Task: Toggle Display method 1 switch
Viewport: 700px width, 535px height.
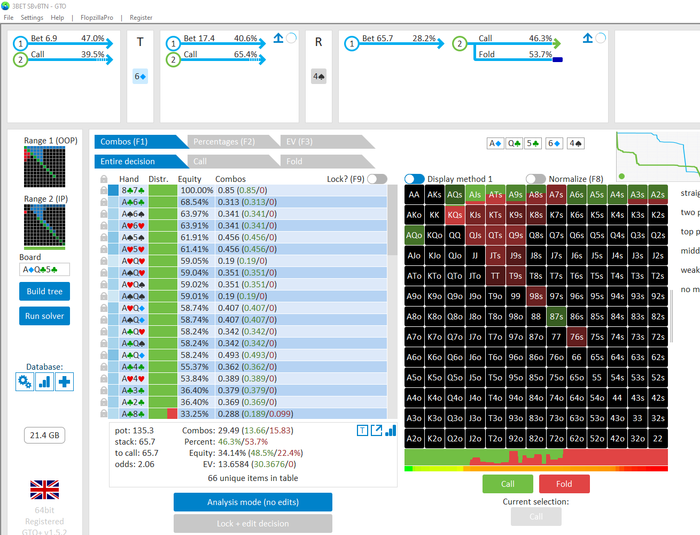Action: [x=414, y=179]
